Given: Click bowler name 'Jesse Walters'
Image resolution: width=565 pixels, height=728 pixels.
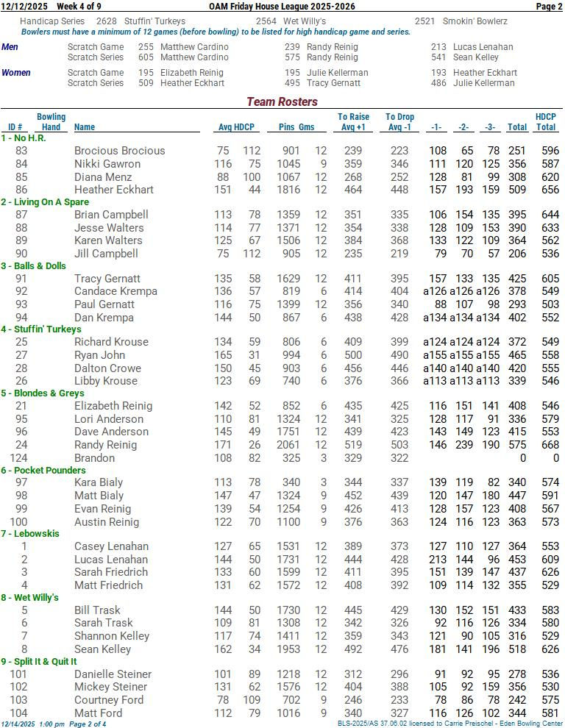Looking at the screenshot, I should (x=109, y=228).
